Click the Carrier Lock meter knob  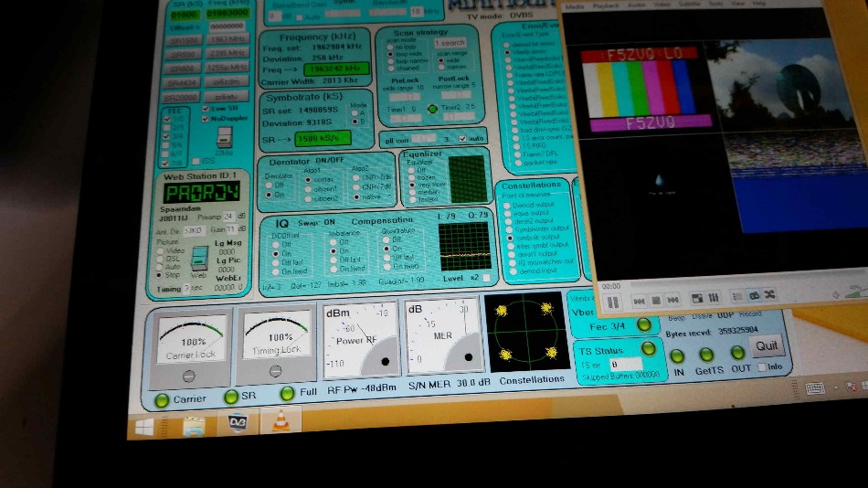(189, 377)
